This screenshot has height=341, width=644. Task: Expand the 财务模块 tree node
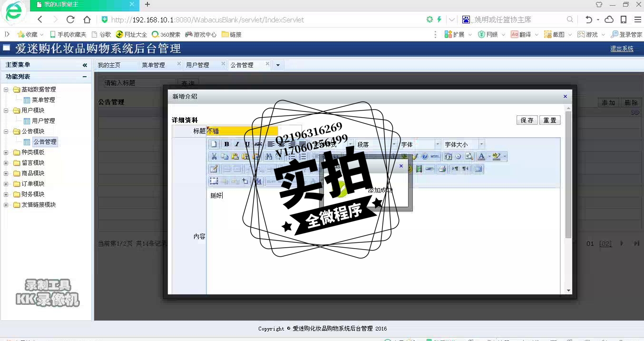click(x=6, y=194)
